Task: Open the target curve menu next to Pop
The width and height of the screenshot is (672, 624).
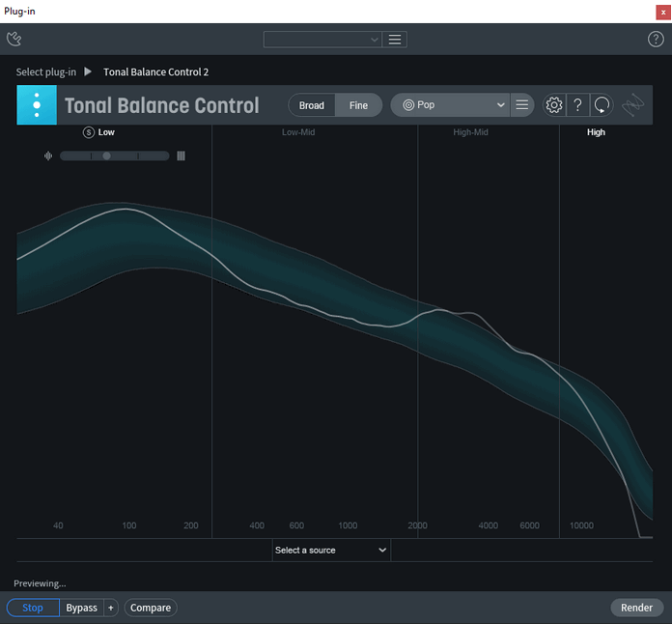Action: point(521,105)
